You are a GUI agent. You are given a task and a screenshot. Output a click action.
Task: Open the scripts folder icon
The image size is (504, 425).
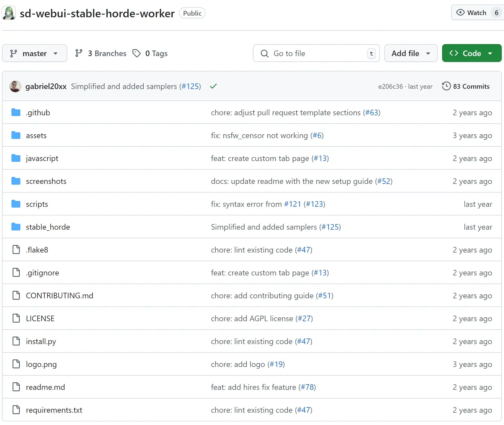pyautogui.click(x=16, y=204)
